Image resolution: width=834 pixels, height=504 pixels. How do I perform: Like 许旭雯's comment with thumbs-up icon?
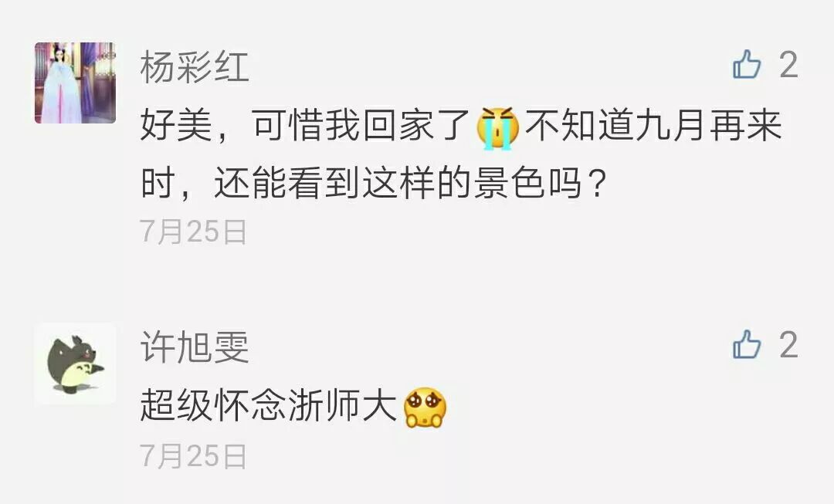click(747, 344)
